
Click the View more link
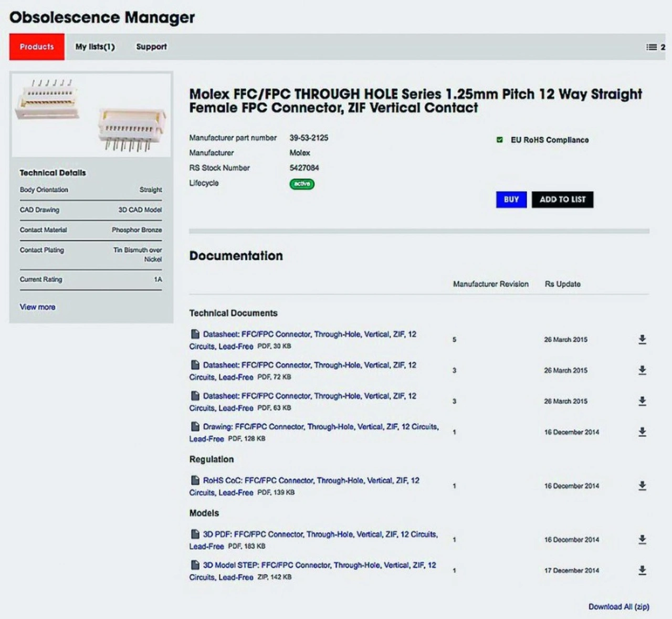(37, 307)
